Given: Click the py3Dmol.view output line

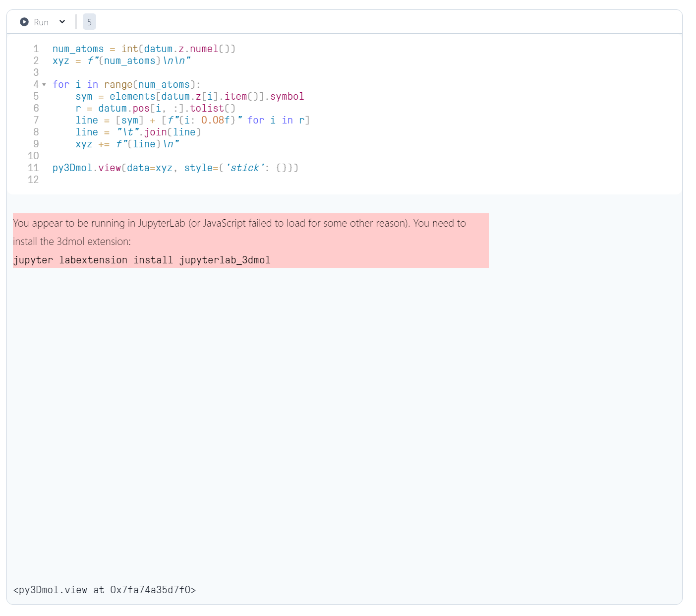Looking at the screenshot, I should pos(105,590).
